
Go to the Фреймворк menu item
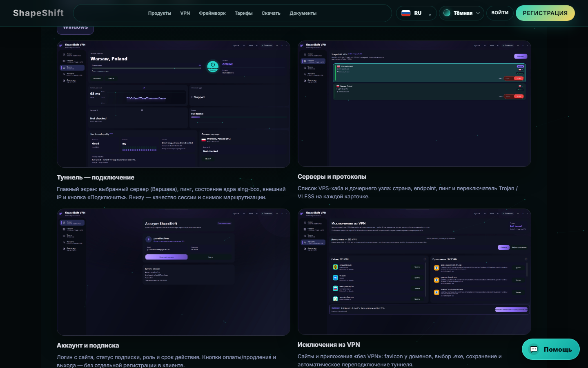coord(212,13)
